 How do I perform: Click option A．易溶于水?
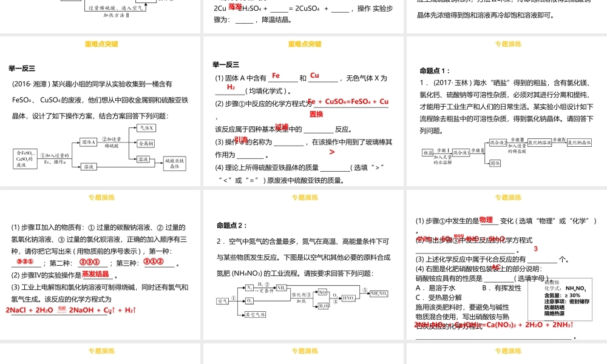point(435,288)
